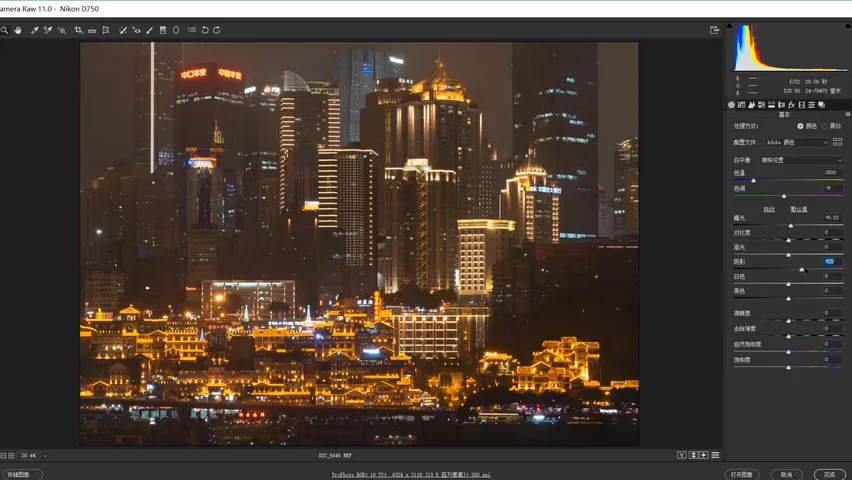Select 颜色 (Color) treatment radio button
This screenshot has height=480, width=852.
click(x=800, y=126)
